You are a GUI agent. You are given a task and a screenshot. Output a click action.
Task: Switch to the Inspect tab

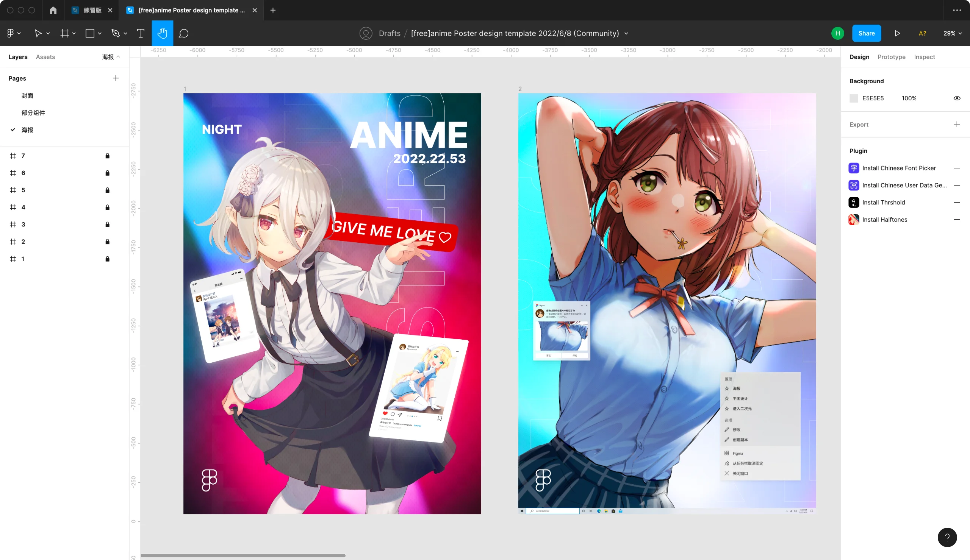[924, 57]
